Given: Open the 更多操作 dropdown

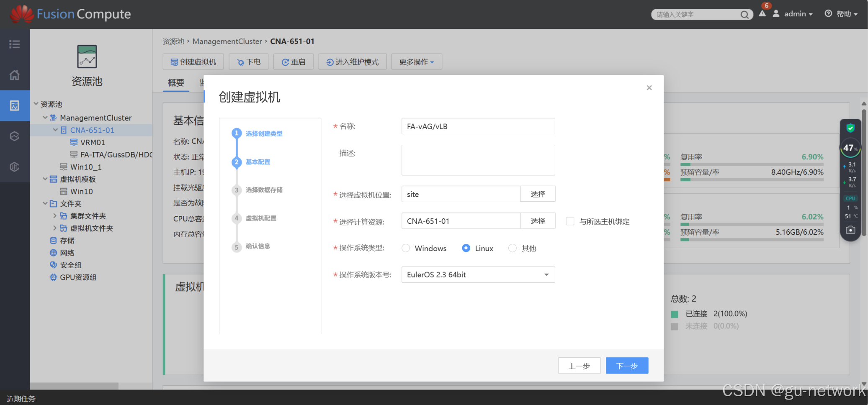Looking at the screenshot, I should click(417, 62).
